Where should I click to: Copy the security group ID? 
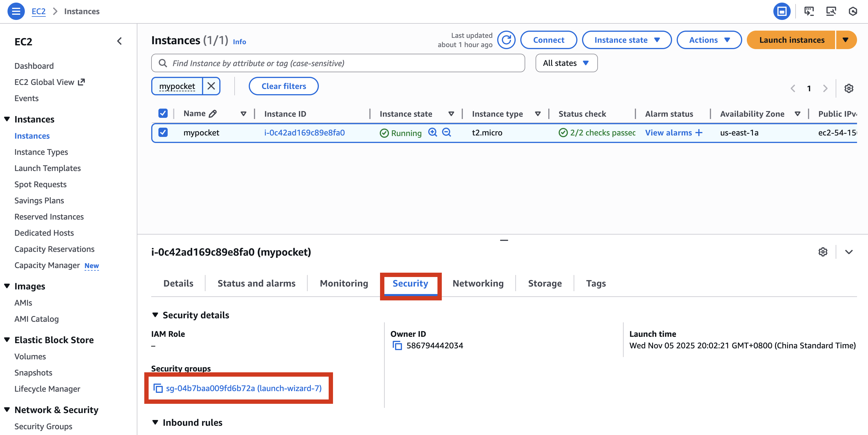(x=158, y=388)
